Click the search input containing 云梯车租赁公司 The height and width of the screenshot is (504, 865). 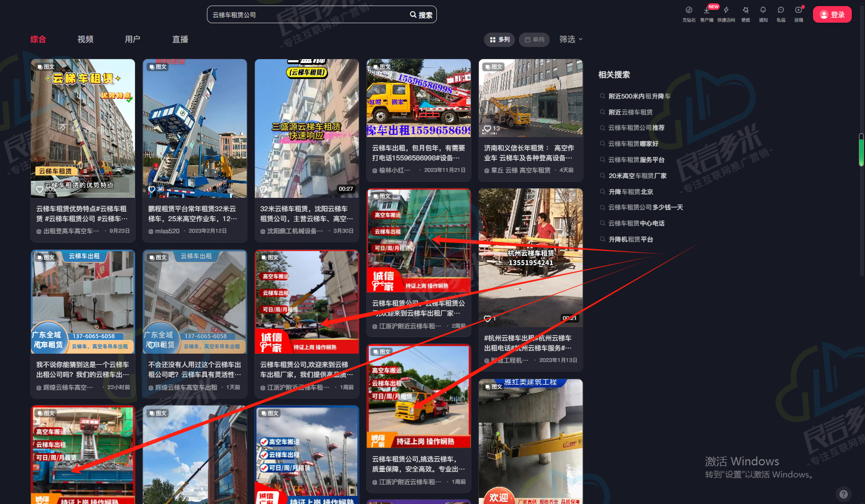point(307,15)
